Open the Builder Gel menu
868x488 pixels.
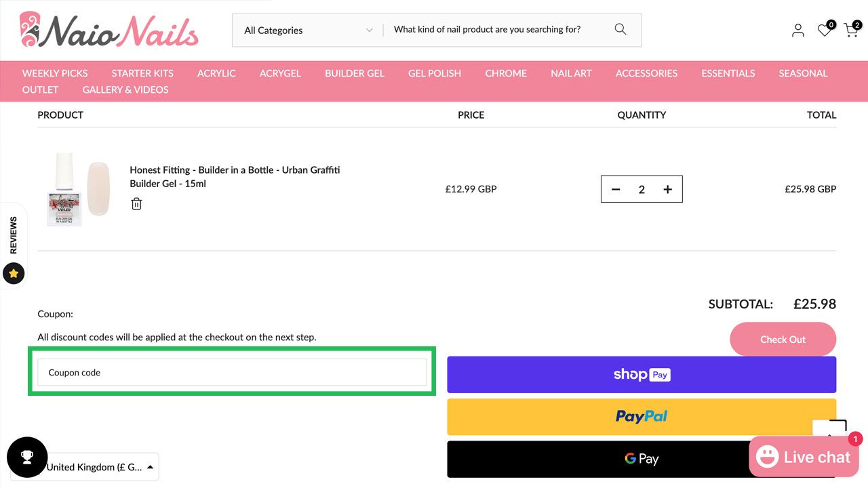click(x=355, y=73)
